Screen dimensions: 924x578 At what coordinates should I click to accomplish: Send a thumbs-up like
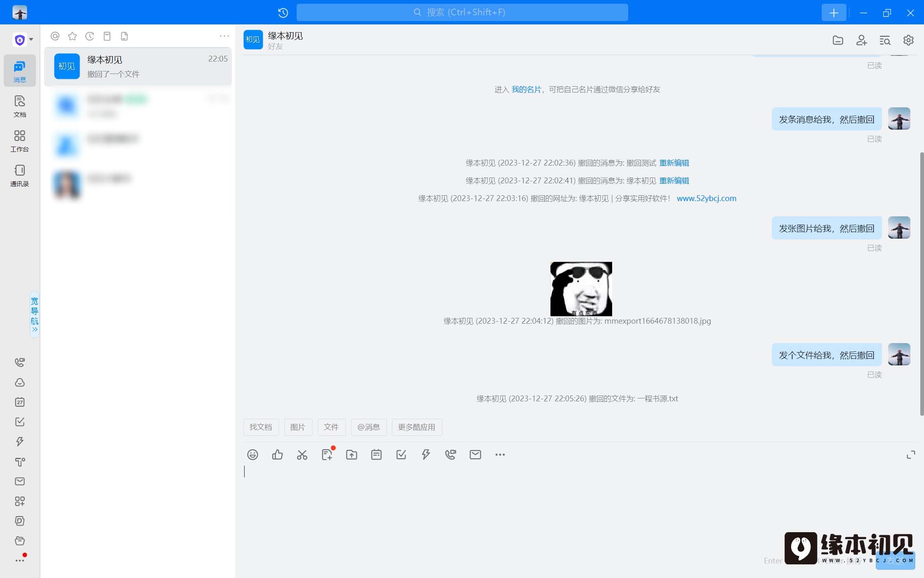coord(277,455)
